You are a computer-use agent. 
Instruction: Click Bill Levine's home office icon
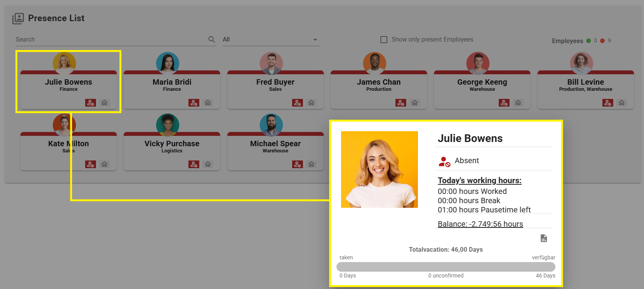622,103
